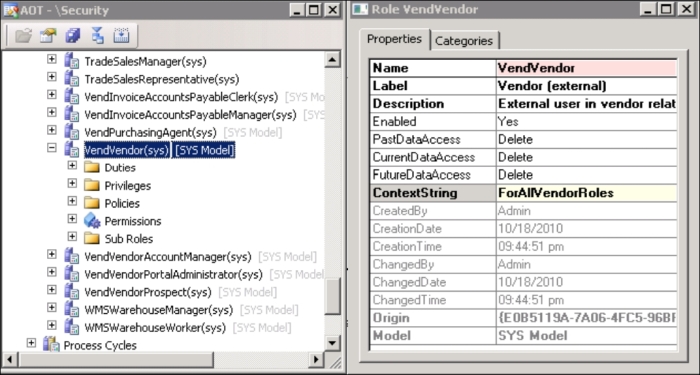
Task: Click the Origin property GUID value
Action: (587, 318)
